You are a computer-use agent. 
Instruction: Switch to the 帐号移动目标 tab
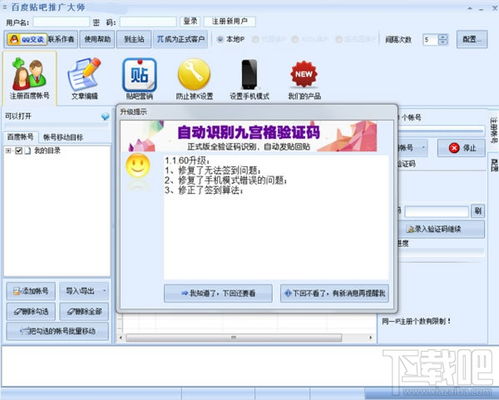(63, 137)
